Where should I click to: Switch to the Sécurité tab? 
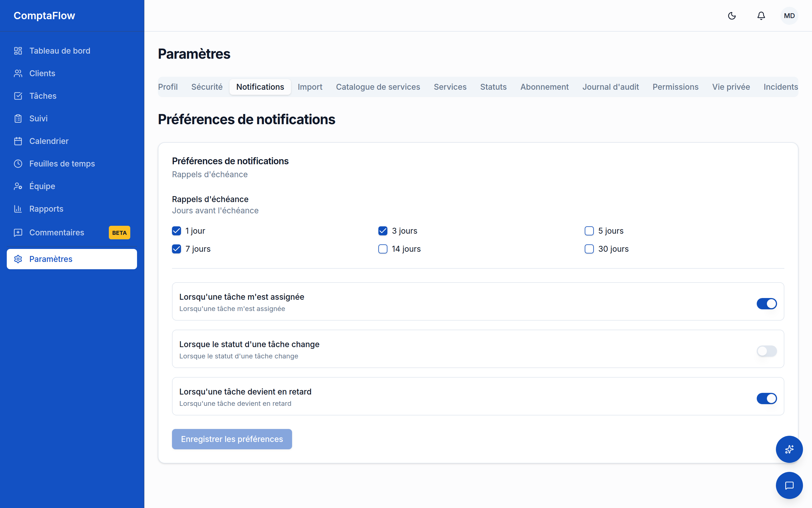pyautogui.click(x=207, y=87)
